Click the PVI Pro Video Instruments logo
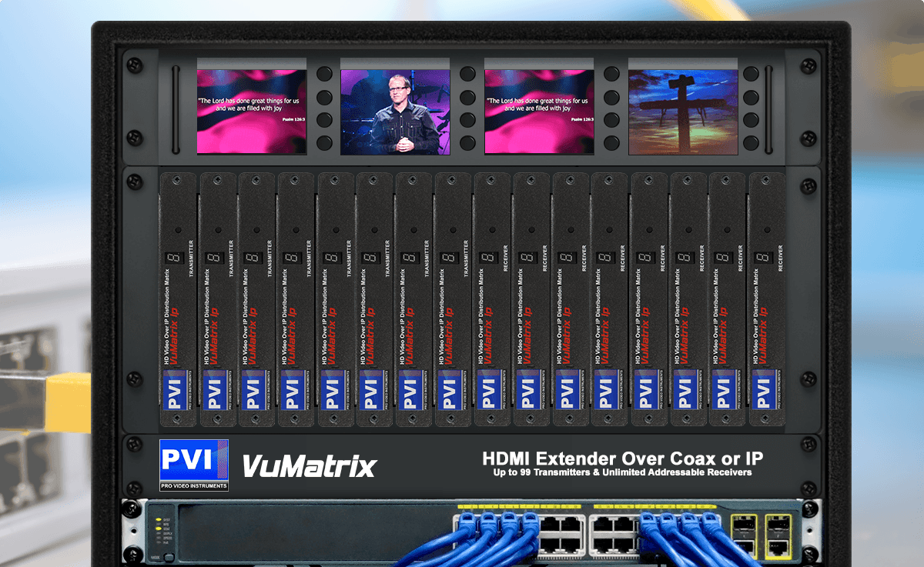The image size is (924, 567). coord(193,465)
